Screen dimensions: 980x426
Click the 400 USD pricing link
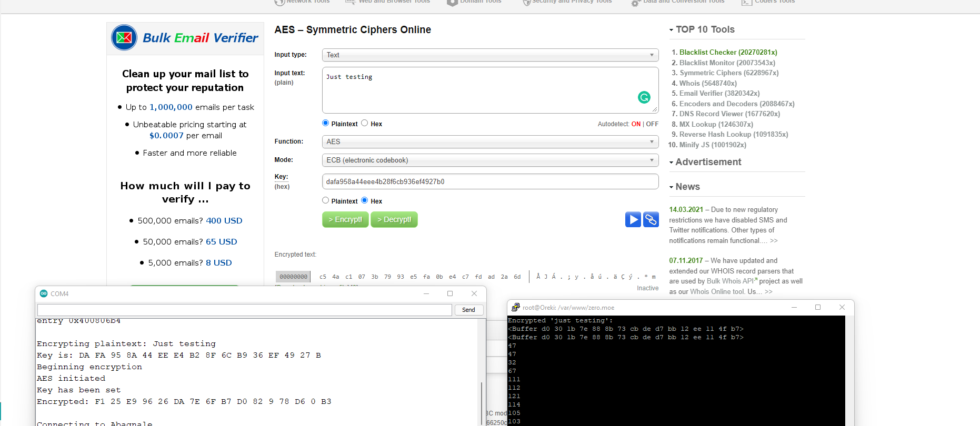click(224, 220)
